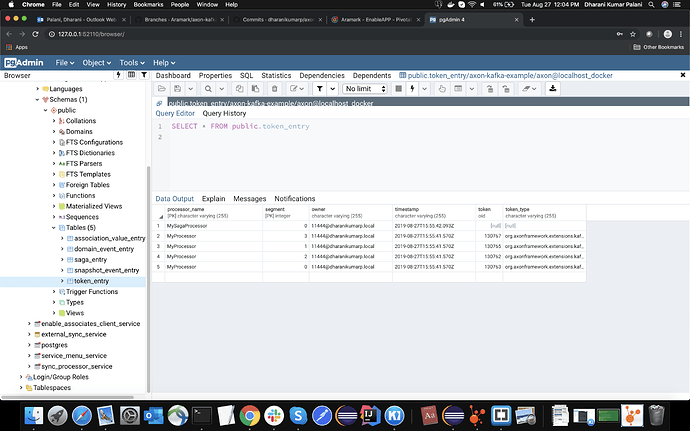Open the Explain output tab
The height and width of the screenshot is (431, 690).
pos(213,199)
